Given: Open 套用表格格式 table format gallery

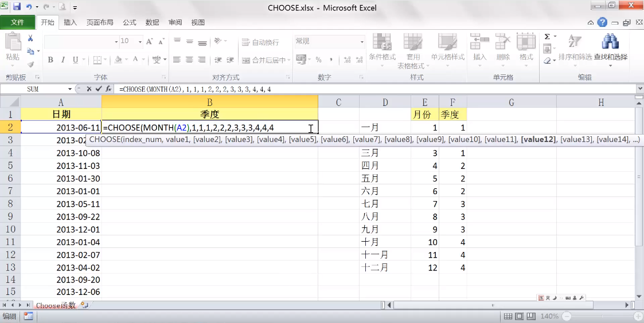Looking at the screenshot, I should click(413, 52).
